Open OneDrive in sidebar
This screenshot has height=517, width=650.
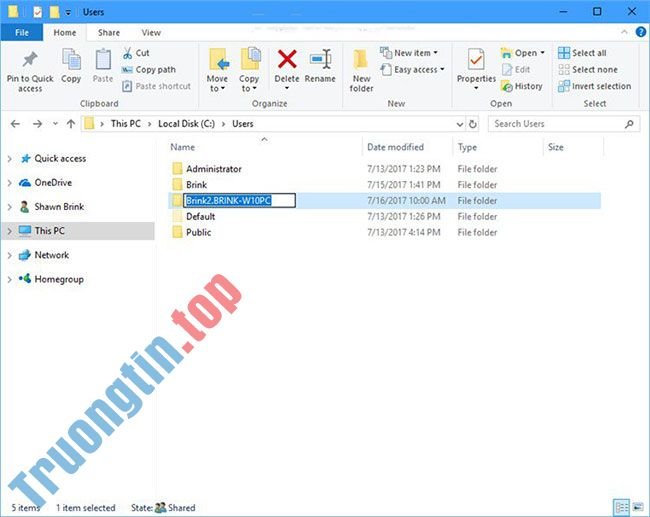click(x=53, y=183)
